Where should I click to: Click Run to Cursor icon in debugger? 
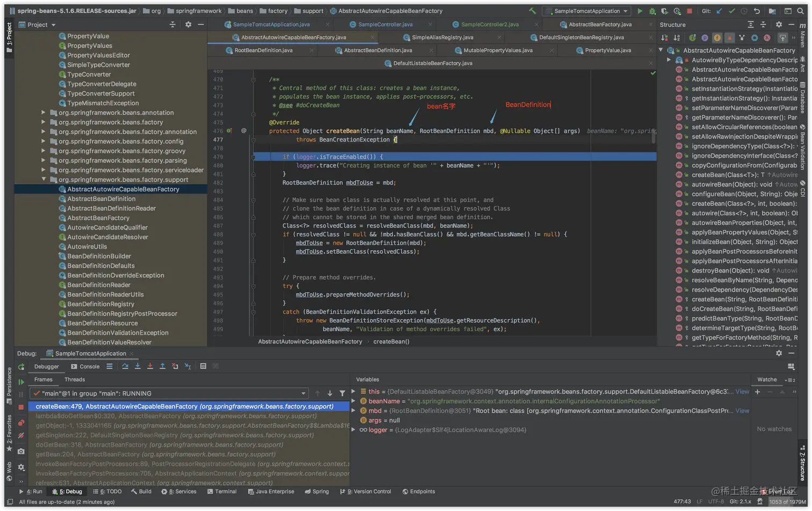point(187,366)
